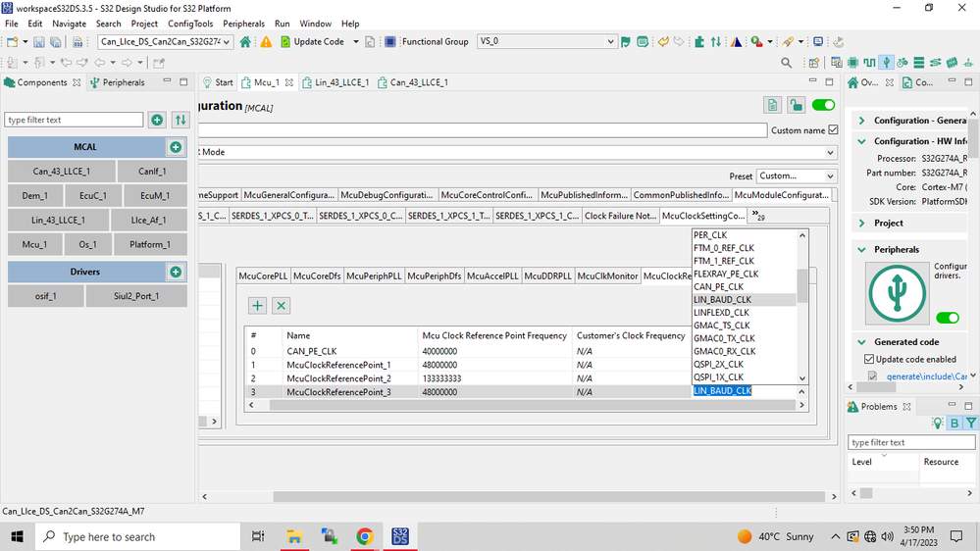Click the green stacked bars perspective icon
Screen dimensions: 980x551
pos(919,63)
